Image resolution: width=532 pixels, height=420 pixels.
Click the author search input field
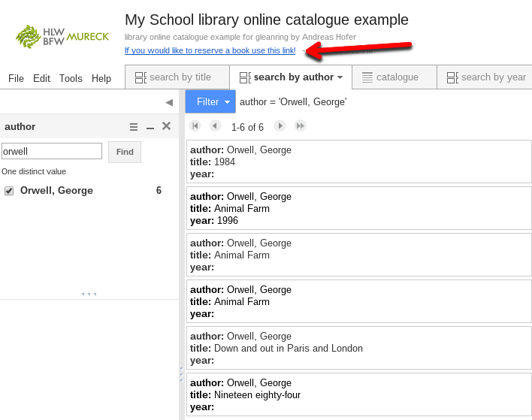coord(52,151)
